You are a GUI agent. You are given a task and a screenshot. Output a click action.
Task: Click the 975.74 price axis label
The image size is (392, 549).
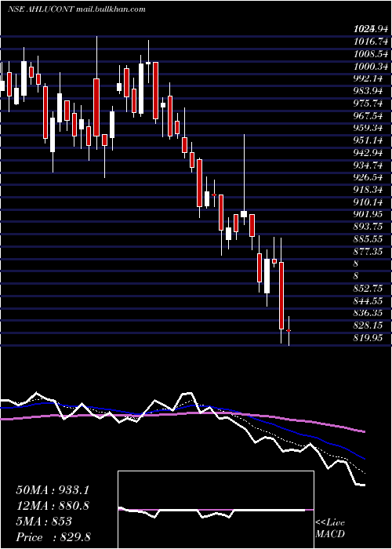point(368,104)
